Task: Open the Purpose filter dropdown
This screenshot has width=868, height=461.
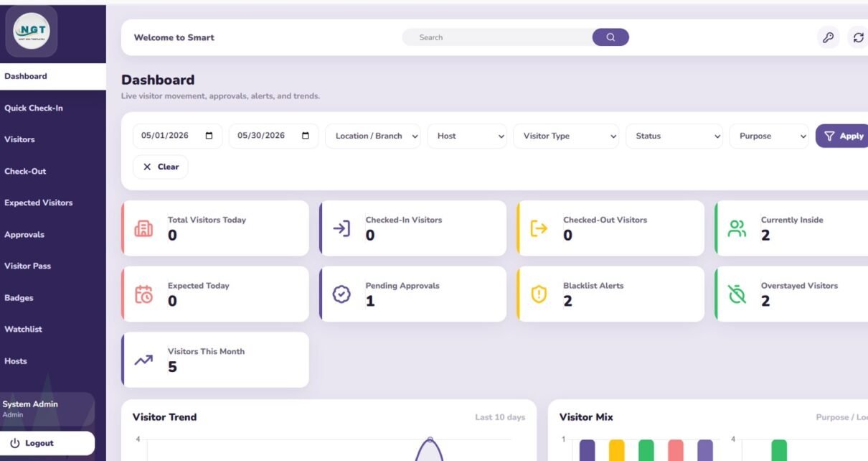Action: 769,136
